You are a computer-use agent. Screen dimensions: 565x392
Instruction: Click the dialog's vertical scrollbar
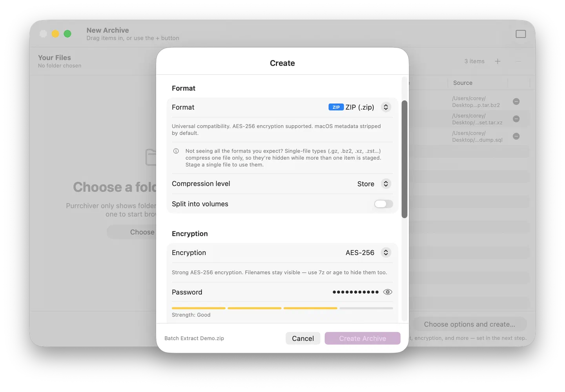[x=405, y=159]
